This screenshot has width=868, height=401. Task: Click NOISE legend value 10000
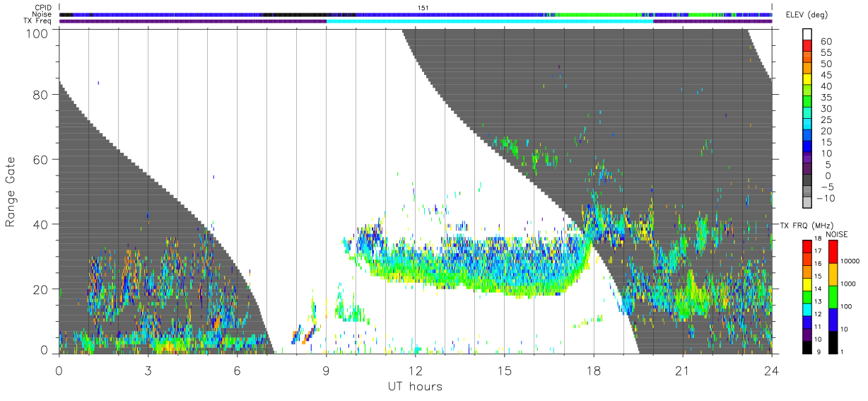(x=851, y=262)
